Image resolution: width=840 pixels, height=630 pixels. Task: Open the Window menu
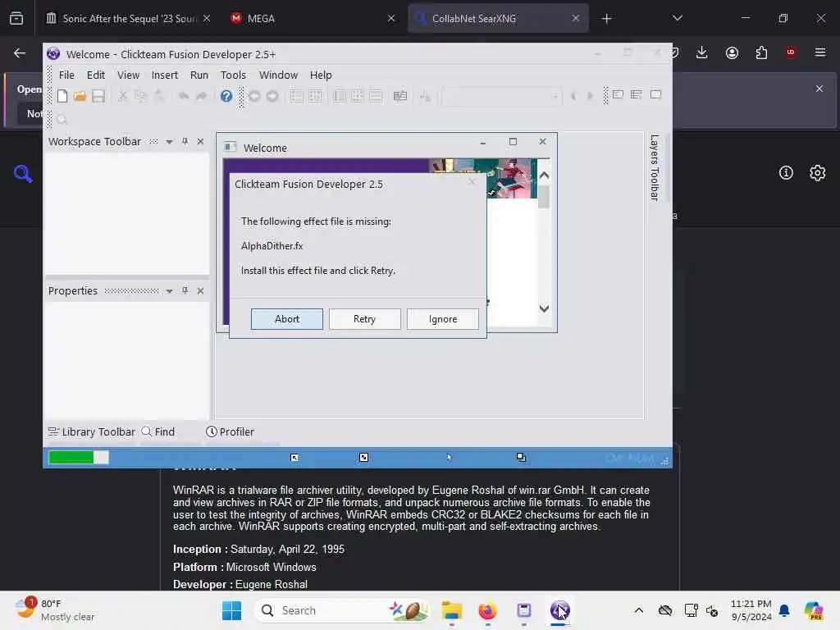click(278, 75)
